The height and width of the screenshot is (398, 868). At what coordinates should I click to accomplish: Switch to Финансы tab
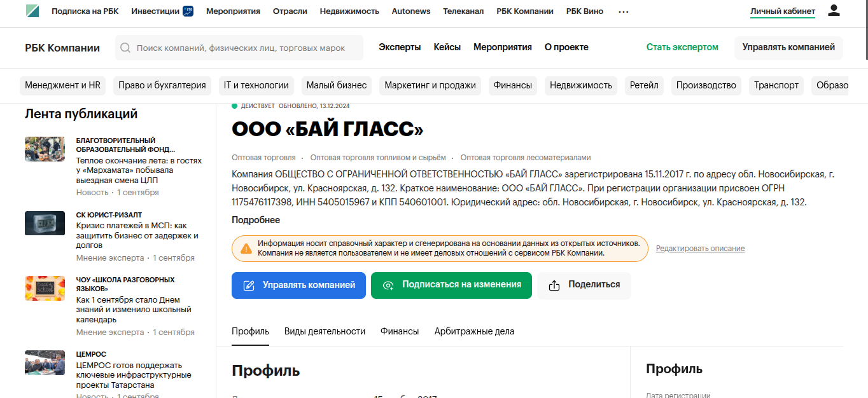click(x=400, y=331)
